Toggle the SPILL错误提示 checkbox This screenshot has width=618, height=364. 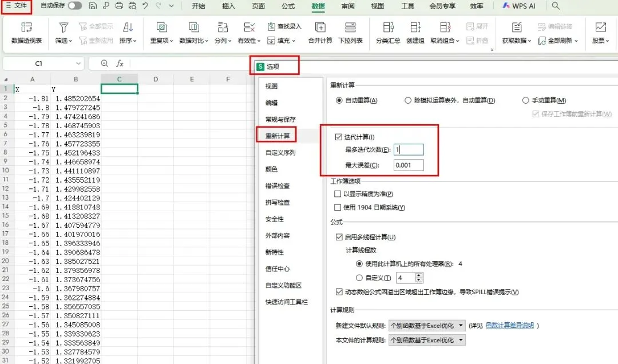[339, 292]
